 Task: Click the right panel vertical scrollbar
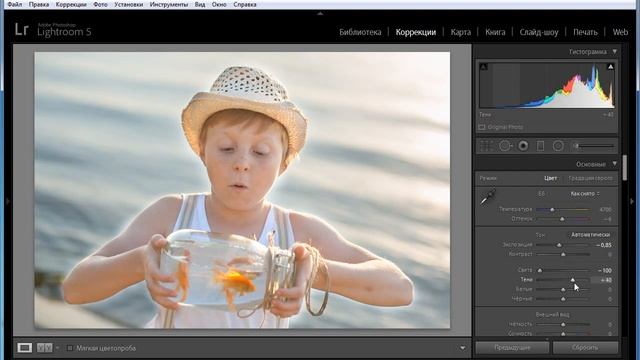coord(624,167)
